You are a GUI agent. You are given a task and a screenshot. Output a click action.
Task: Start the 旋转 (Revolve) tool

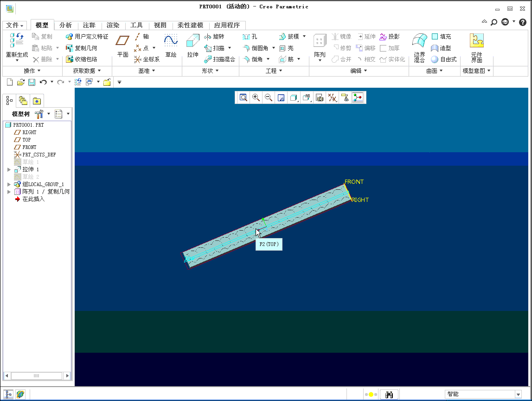coord(214,36)
